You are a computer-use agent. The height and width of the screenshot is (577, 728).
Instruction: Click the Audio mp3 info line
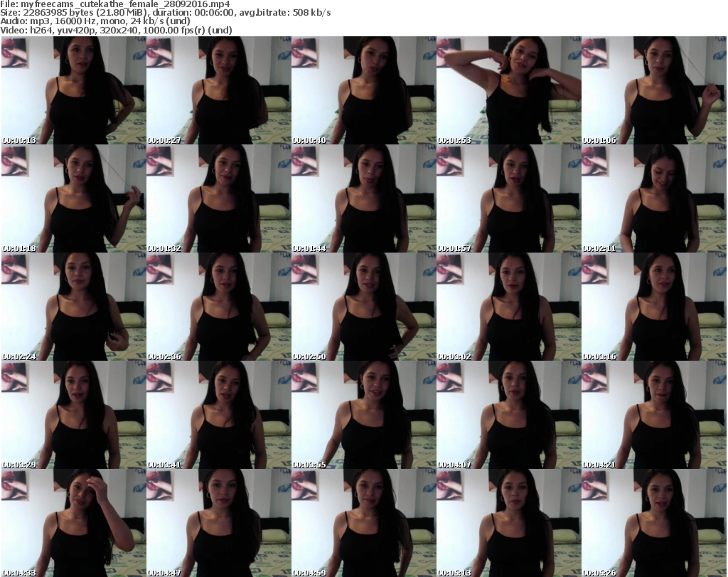tap(95, 21)
